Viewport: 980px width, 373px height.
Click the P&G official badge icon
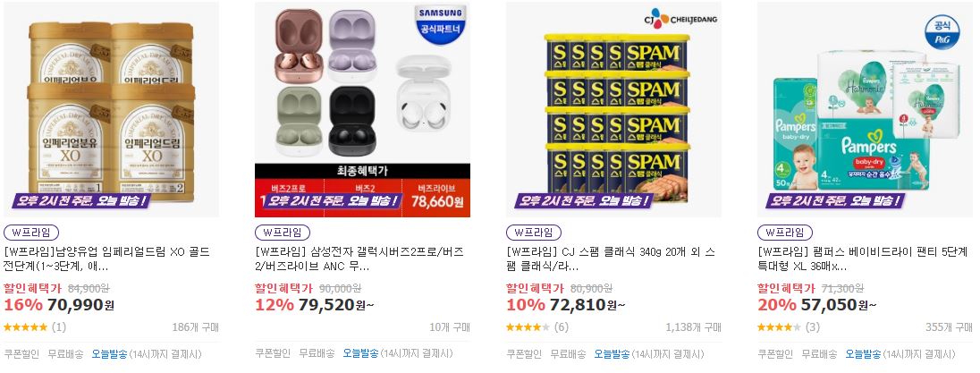click(x=942, y=33)
